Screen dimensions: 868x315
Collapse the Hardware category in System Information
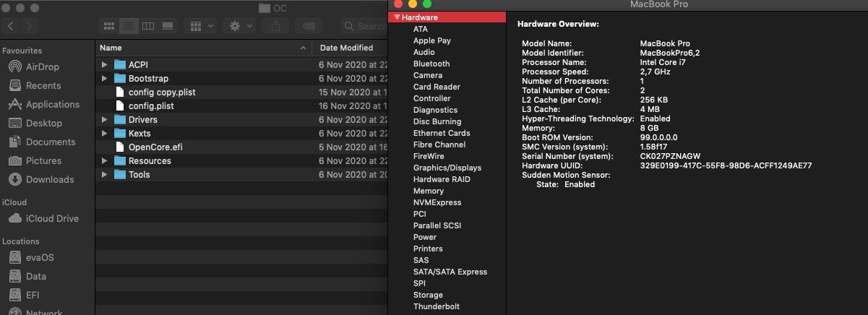point(397,17)
